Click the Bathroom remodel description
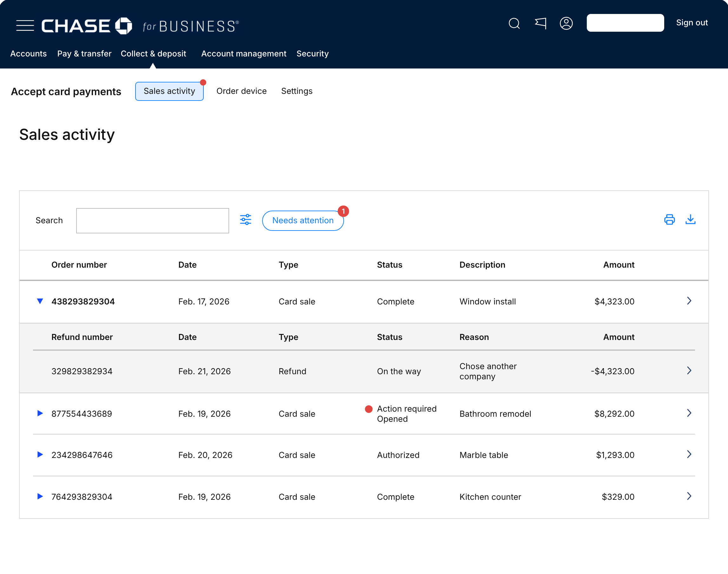This screenshot has width=728, height=574. (495, 414)
